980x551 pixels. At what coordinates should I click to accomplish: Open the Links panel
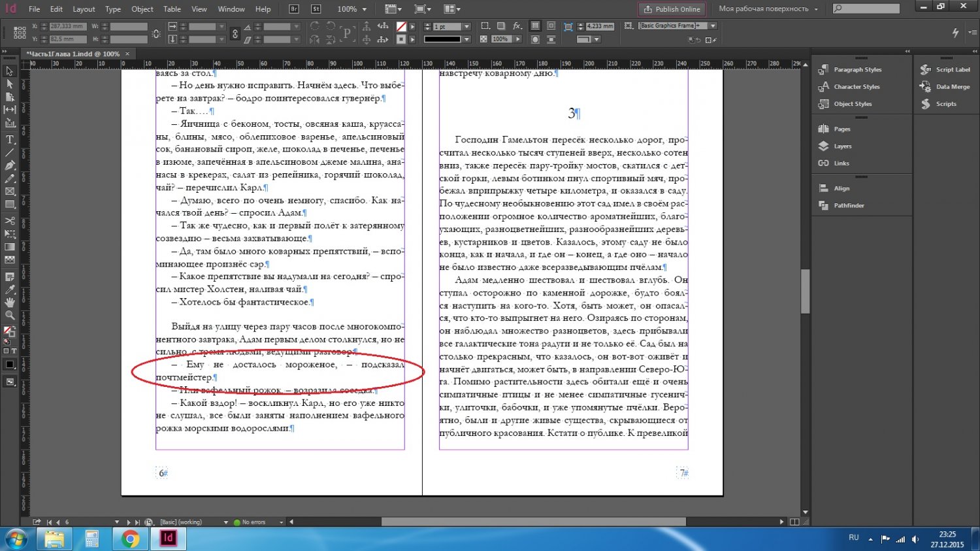pos(834,163)
